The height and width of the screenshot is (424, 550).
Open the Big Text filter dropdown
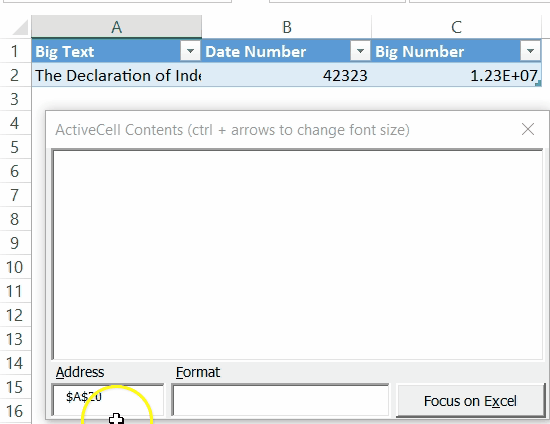pos(190,51)
